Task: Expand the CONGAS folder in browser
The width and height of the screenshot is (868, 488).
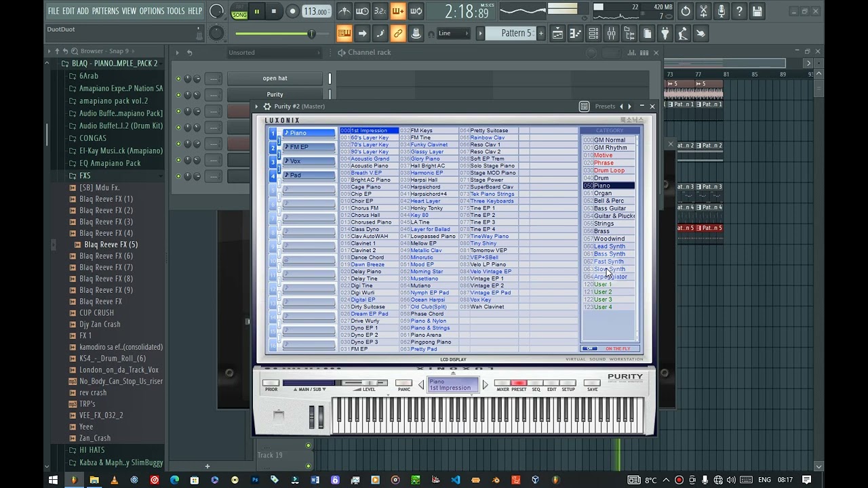Action: click(92, 138)
